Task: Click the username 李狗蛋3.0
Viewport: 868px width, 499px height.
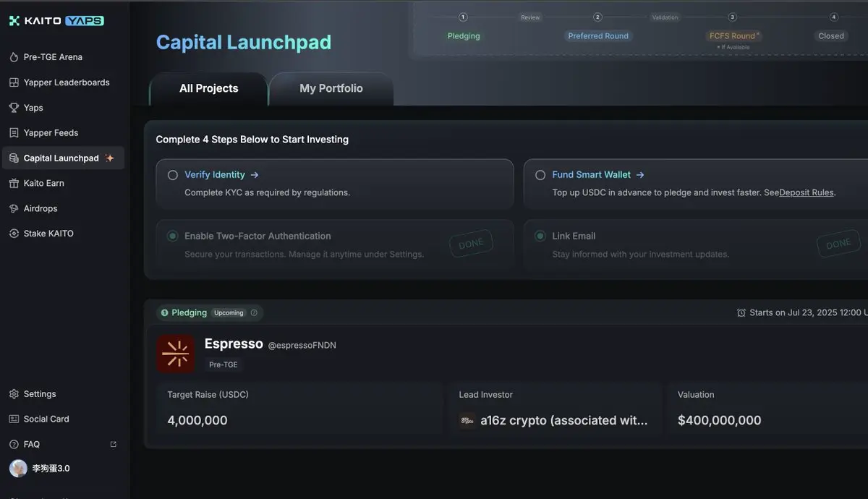Action: pos(51,469)
